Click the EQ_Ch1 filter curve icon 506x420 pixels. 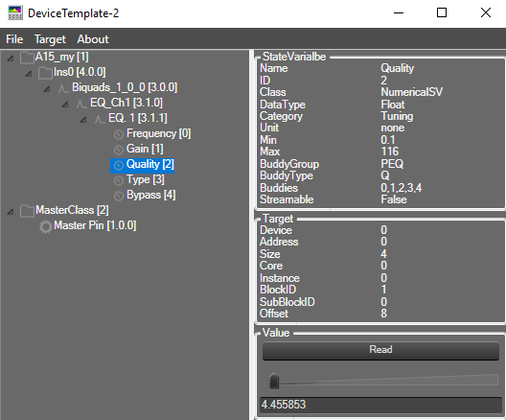tap(81, 104)
